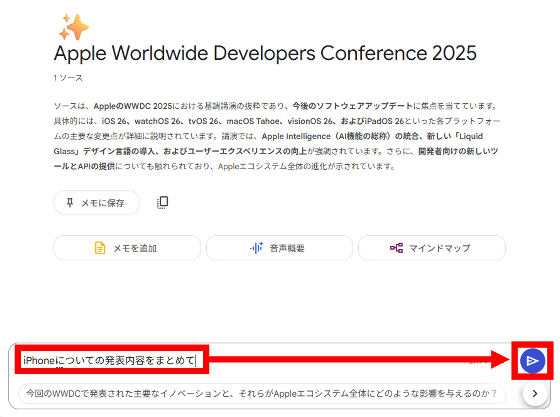Copy the summary using the copy icon
Image resolution: width=560 pixels, height=417 pixels.
pos(162,202)
